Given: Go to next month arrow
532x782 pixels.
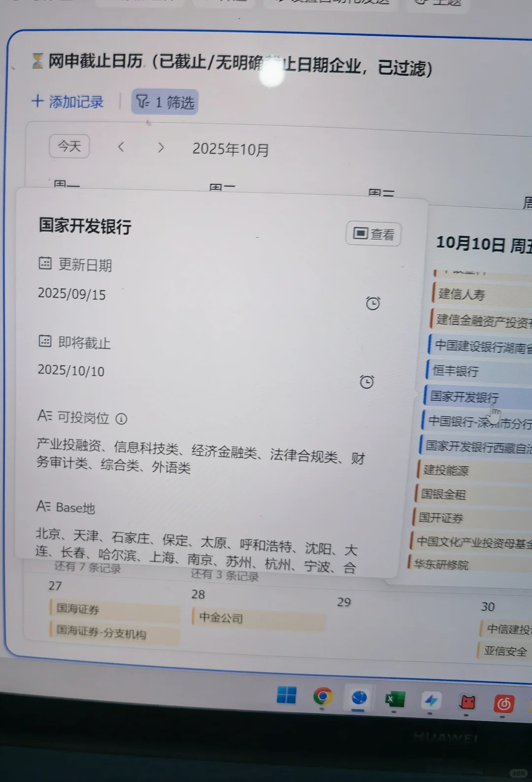Looking at the screenshot, I should [x=161, y=147].
